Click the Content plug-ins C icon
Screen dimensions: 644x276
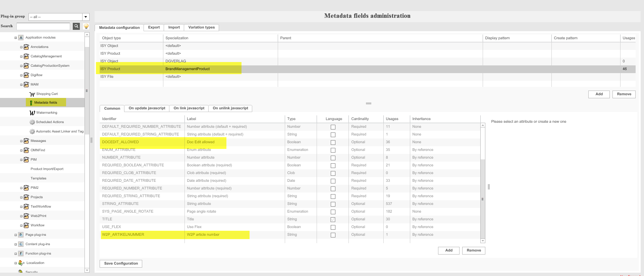[x=21, y=244]
